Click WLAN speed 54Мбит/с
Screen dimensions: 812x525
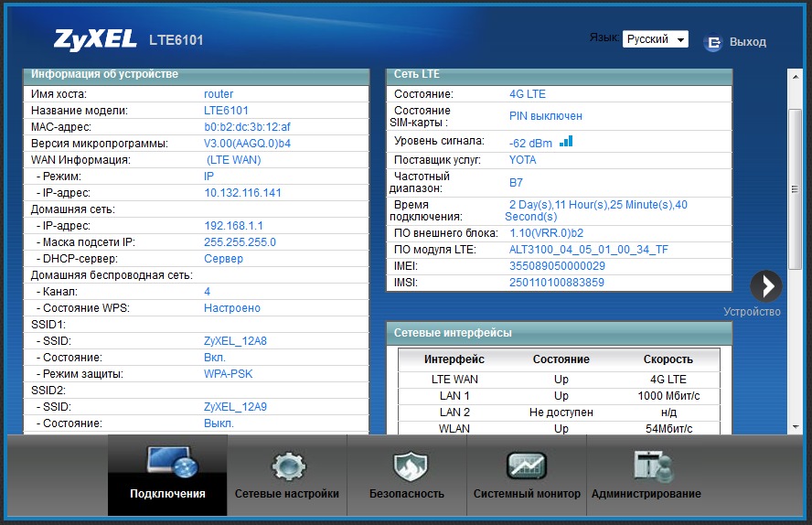coord(668,429)
